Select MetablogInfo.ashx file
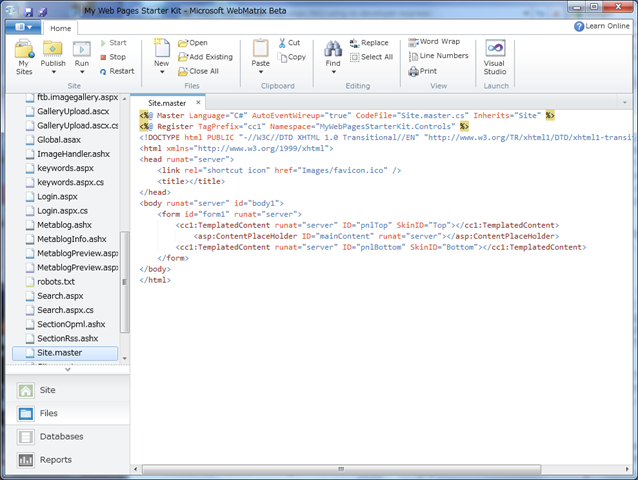 tap(66, 239)
